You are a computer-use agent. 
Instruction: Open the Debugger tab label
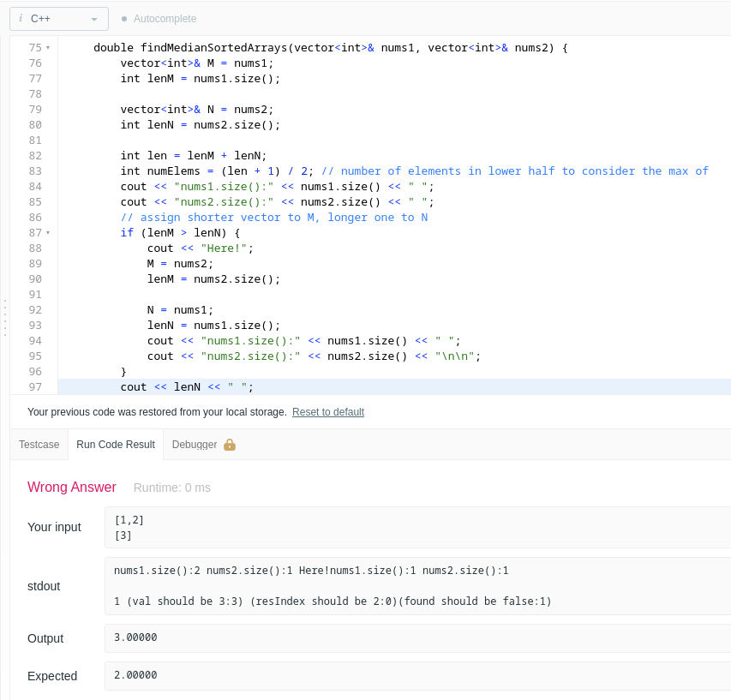[x=194, y=445]
